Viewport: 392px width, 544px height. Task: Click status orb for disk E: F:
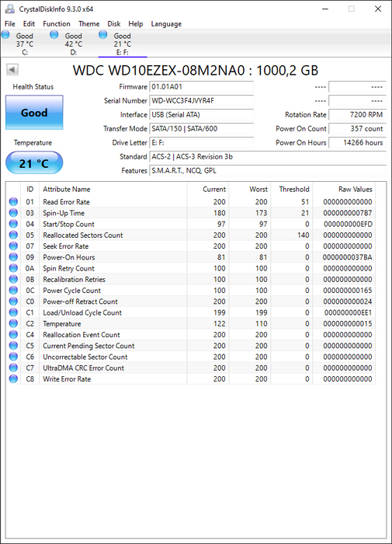point(103,34)
